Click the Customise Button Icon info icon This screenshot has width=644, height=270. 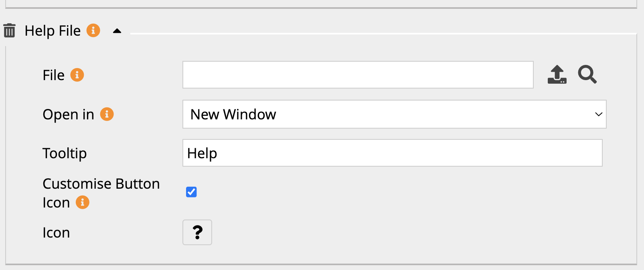pos(83,202)
